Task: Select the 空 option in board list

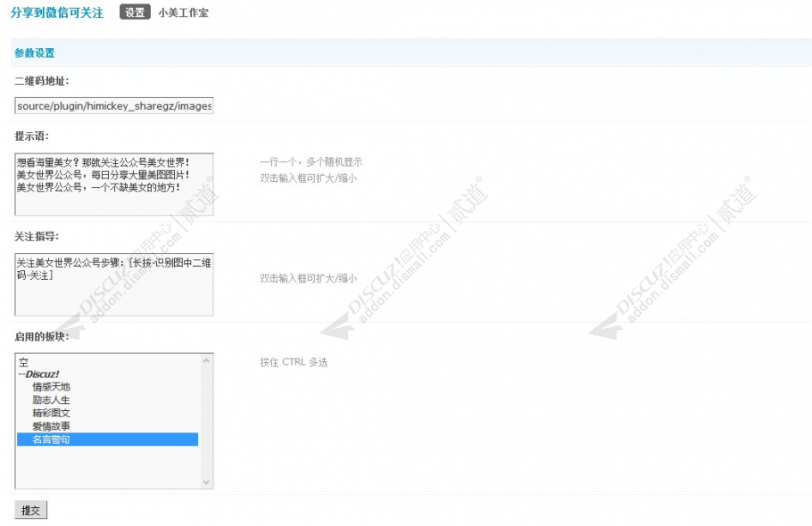Action: tap(23, 362)
